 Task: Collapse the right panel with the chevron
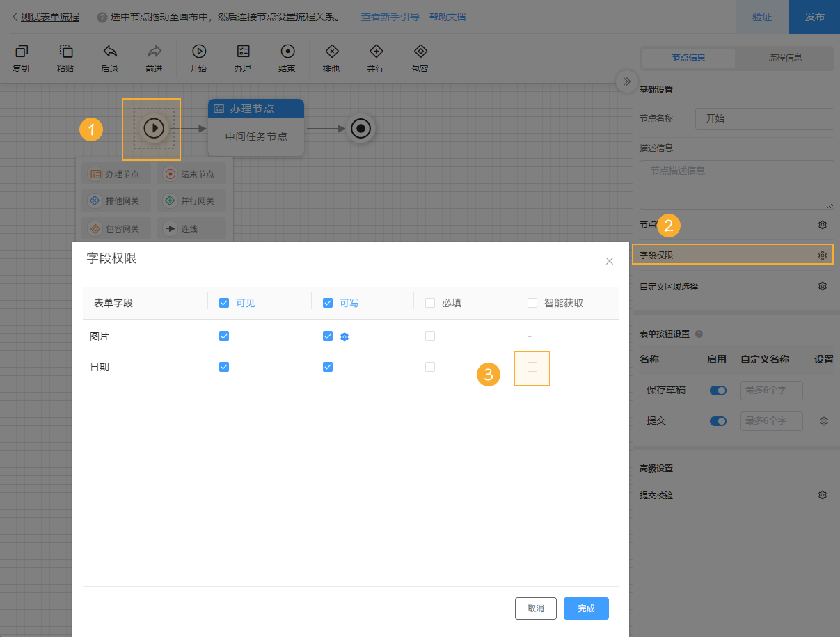coord(626,81)
